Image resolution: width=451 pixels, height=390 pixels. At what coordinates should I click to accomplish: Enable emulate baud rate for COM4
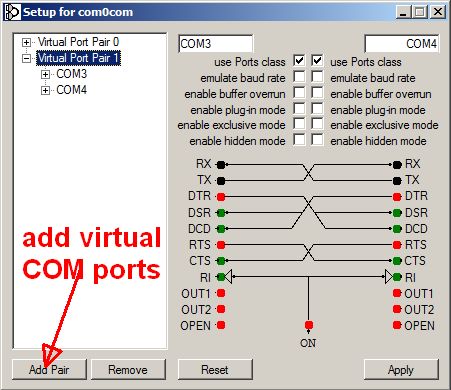[317, 77]
